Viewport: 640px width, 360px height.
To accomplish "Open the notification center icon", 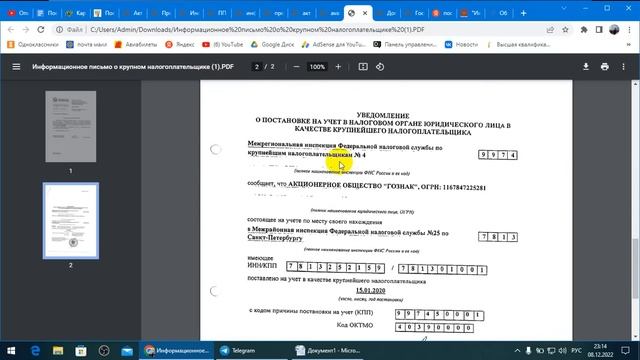I will coord(625,351).
